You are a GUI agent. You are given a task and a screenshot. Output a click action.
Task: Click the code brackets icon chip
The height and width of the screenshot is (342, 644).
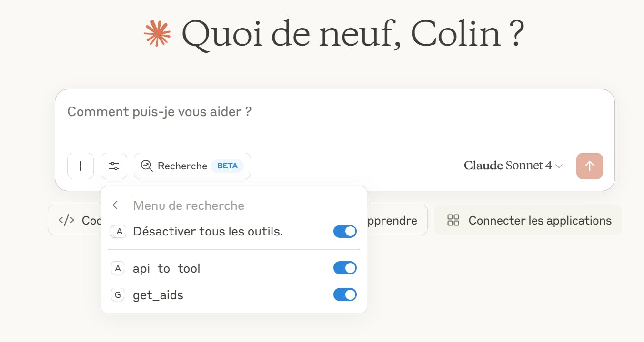(66, 220)
